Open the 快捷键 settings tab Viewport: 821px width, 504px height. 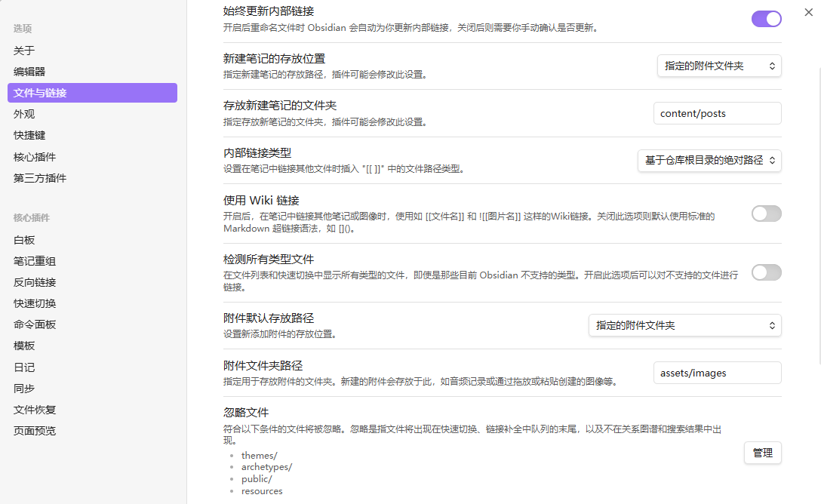(x=29, y=135)
